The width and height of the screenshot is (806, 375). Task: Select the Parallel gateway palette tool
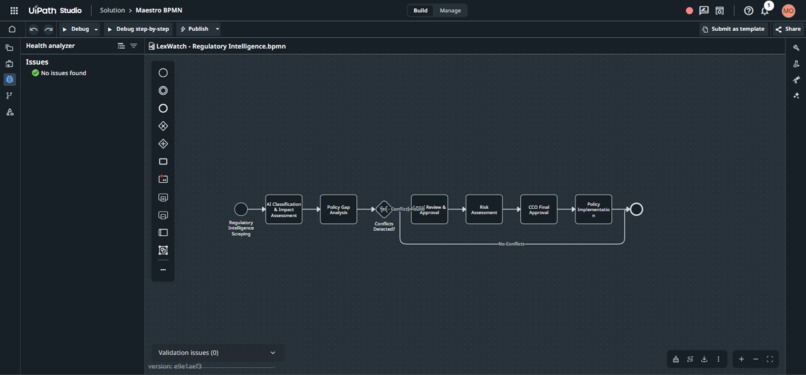point(163,144)
